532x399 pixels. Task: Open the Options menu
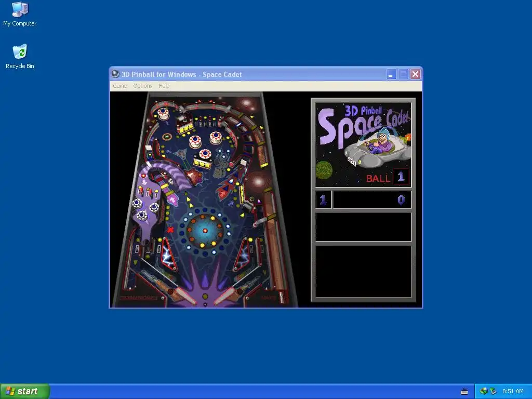tap(142, 86)
